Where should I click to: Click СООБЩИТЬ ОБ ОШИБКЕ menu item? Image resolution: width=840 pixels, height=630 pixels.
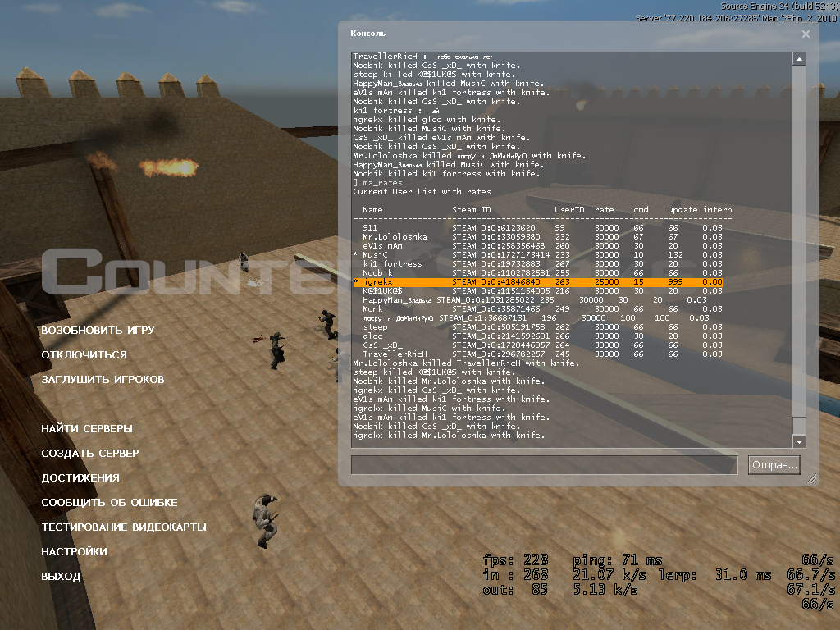tap(109, 503)
